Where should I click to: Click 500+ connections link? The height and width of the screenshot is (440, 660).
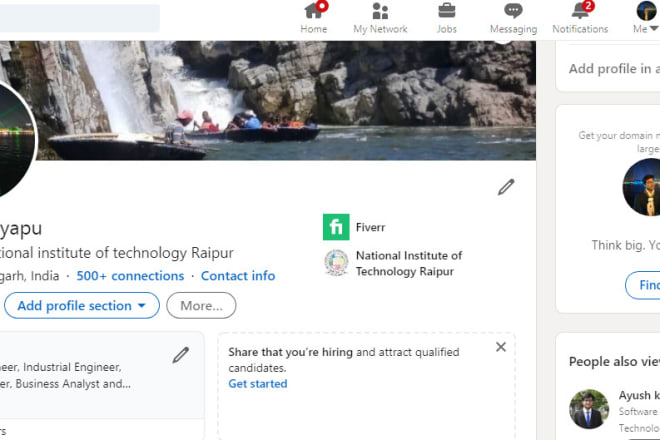[x=130, y=276]
